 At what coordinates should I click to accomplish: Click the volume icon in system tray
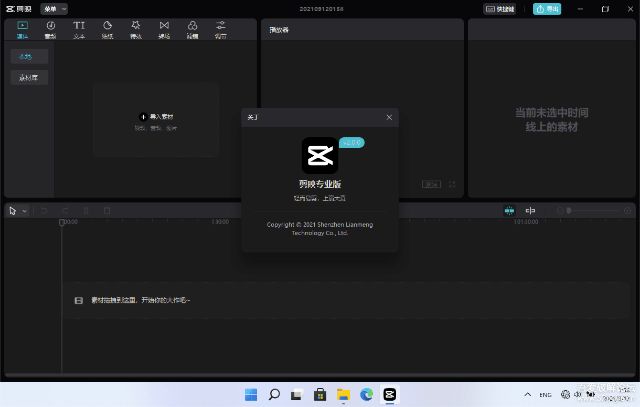click(x=578, y=394)
